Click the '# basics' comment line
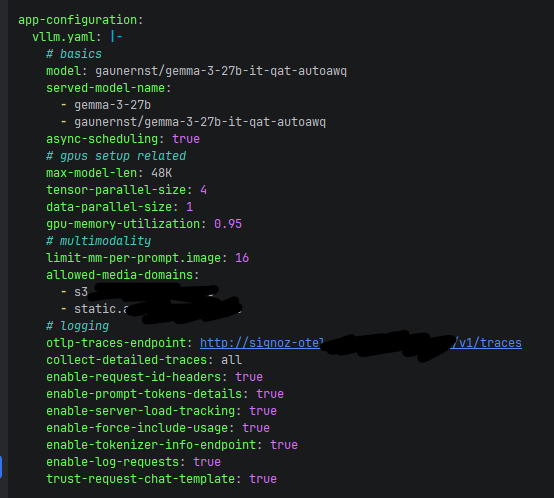Viewport: 554px width, 498px height. click(x=73, y=54)
